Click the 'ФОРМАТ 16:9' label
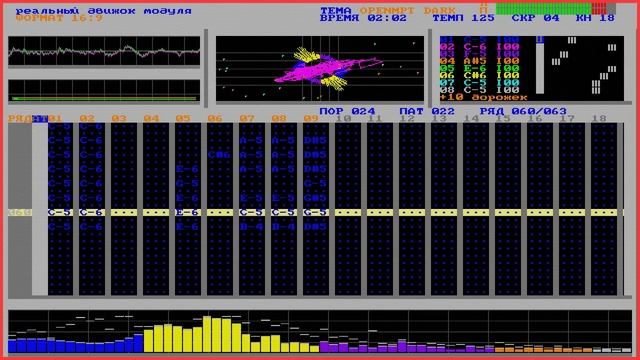Viewport: 640px width, 360px height. 59,18
